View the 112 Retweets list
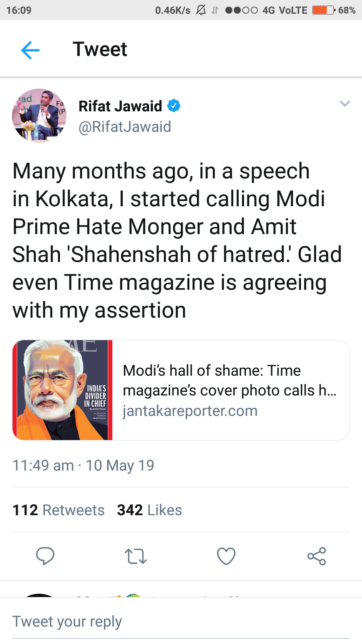Viewport: 362px width, 644px height. (x=59, y=510)
